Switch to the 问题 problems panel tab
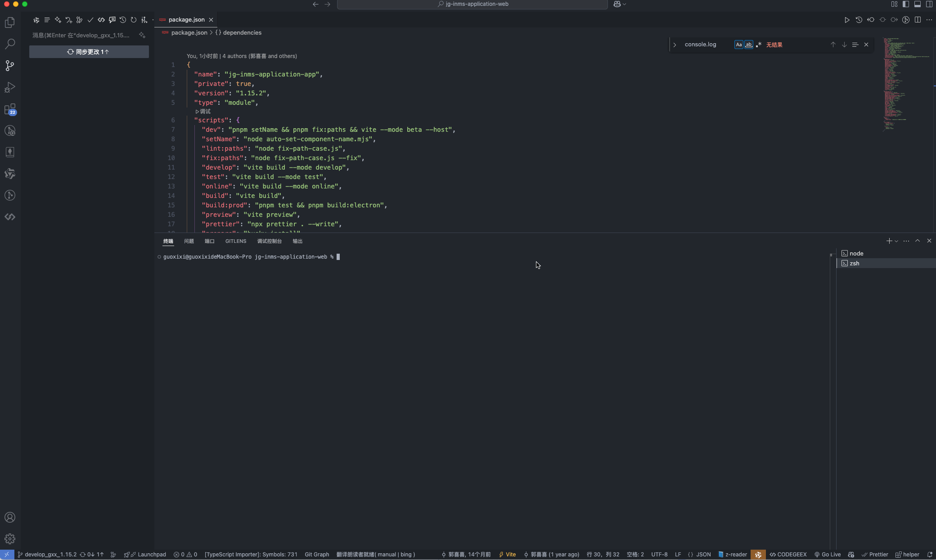936x560 pixels. [x=189, y=241]
